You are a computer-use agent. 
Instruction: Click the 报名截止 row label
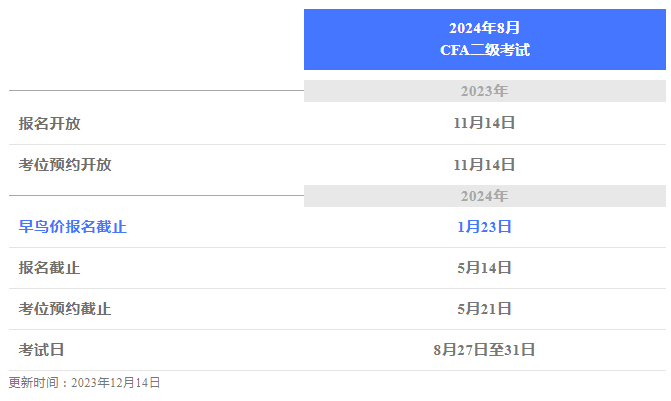[50, 268]
